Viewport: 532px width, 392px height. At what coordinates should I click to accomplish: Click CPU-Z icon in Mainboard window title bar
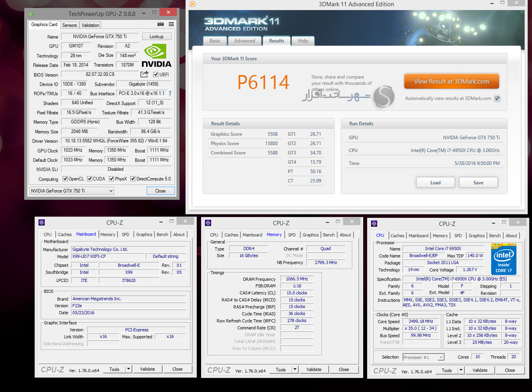coord(42,222)
